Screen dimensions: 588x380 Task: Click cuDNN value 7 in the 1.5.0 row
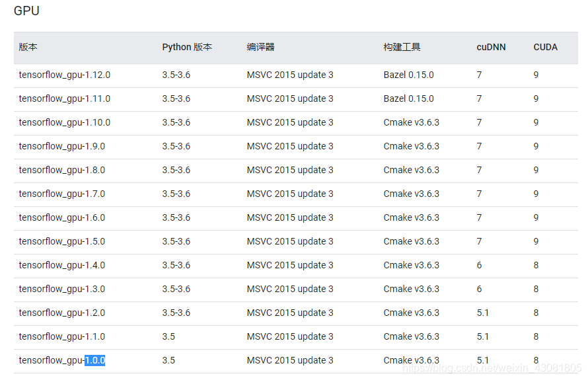tap(479, 242)
